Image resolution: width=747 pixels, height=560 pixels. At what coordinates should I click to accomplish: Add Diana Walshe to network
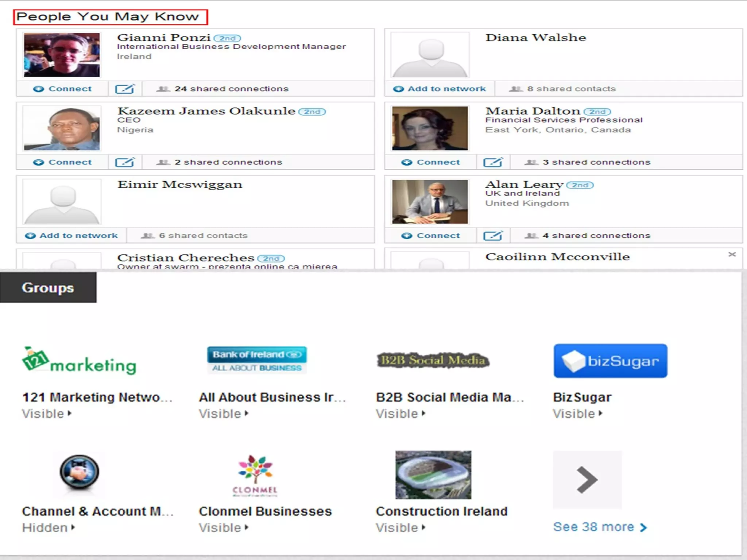coord(440,89)
